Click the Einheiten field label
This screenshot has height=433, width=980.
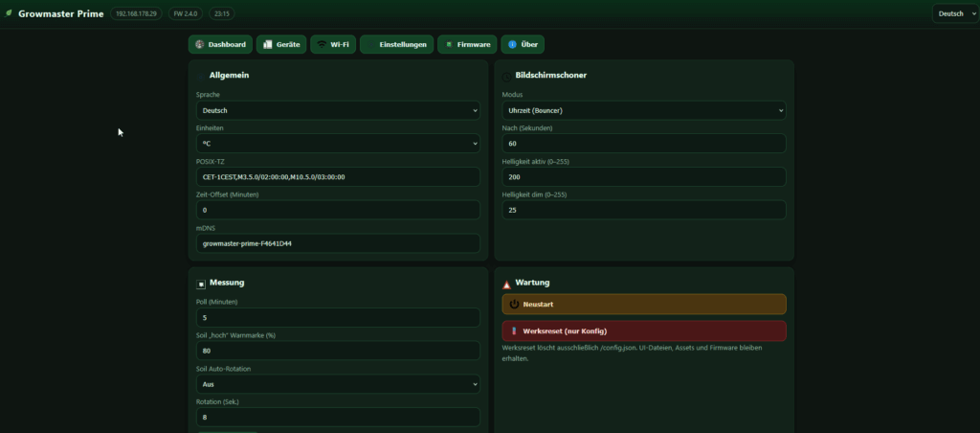click(x=210, y=127)
